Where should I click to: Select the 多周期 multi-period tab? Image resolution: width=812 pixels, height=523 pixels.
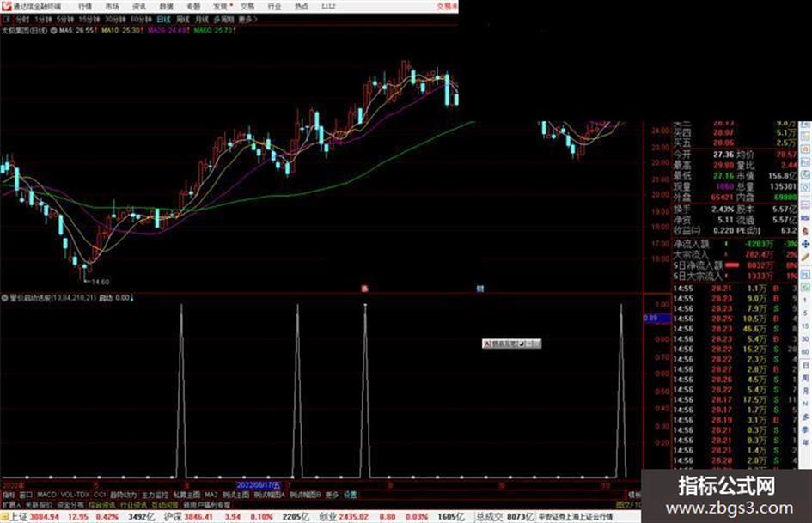click(x=223, y=19)
